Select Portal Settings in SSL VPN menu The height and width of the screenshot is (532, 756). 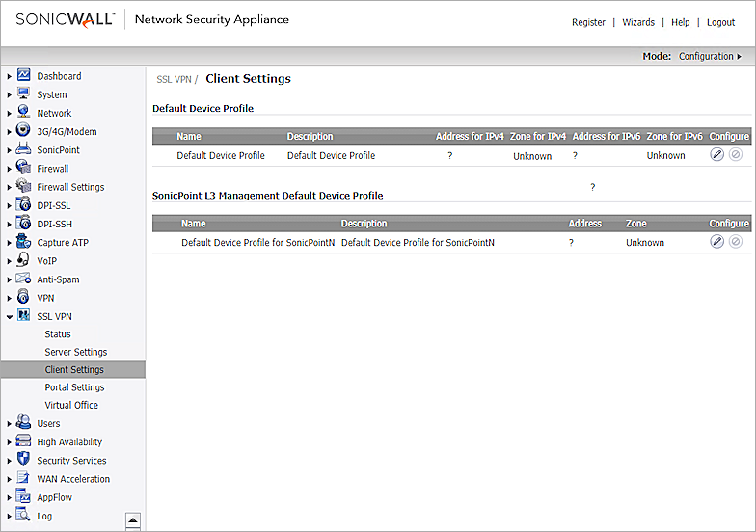pyautogui.click(x=74, y=387)
